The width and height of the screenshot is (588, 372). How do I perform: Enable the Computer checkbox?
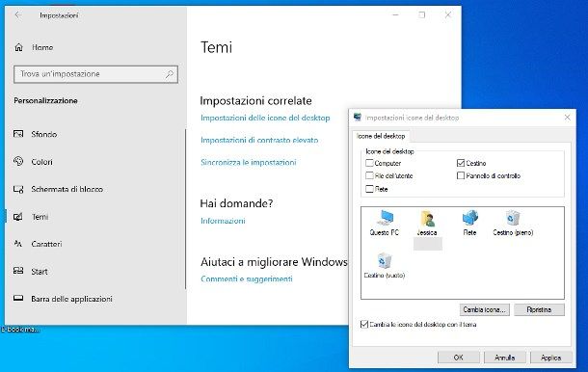(369, 163)
